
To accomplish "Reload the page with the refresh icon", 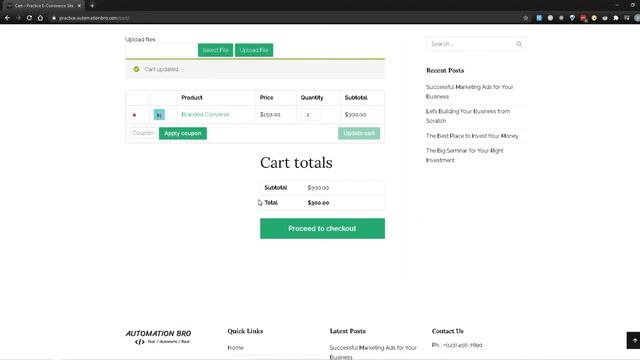I will tap(29, 18).
